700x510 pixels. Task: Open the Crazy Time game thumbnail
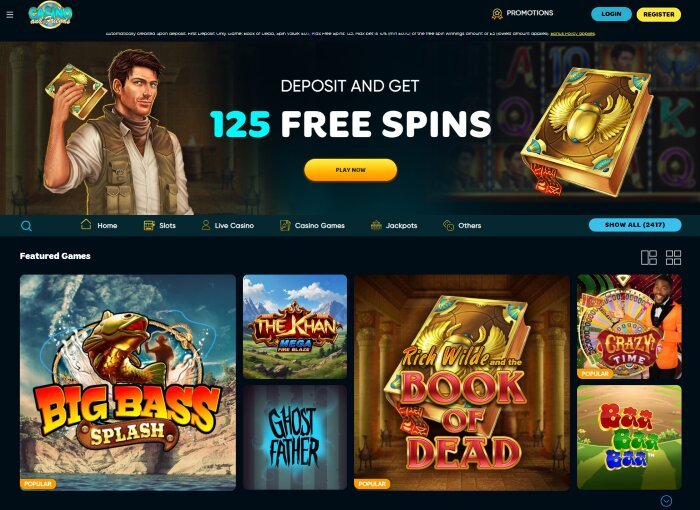click(629, 326)
